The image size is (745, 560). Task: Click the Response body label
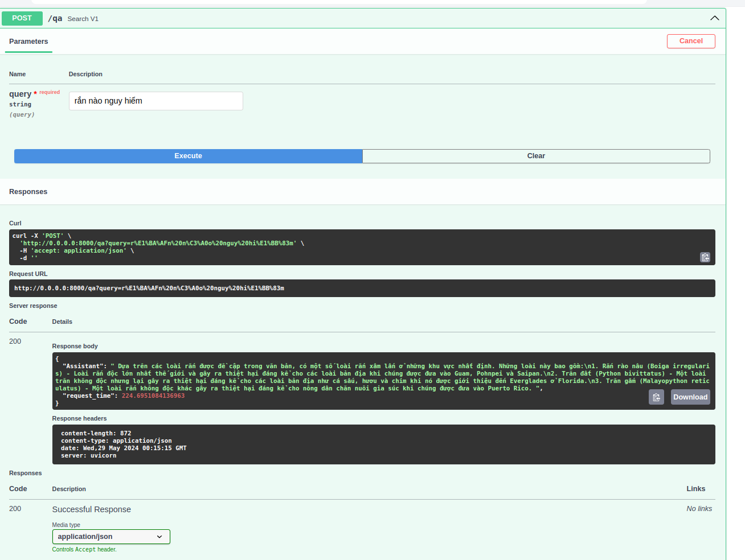click(x=75, y=346)
